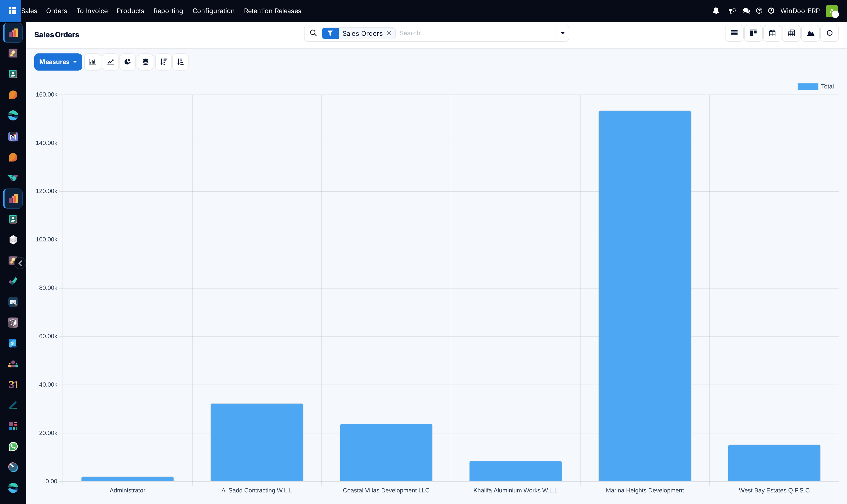Open the Measures dropdown
The height and width of the screenshot is (504, 847).
pyautogui.click(x=58, y=62)
